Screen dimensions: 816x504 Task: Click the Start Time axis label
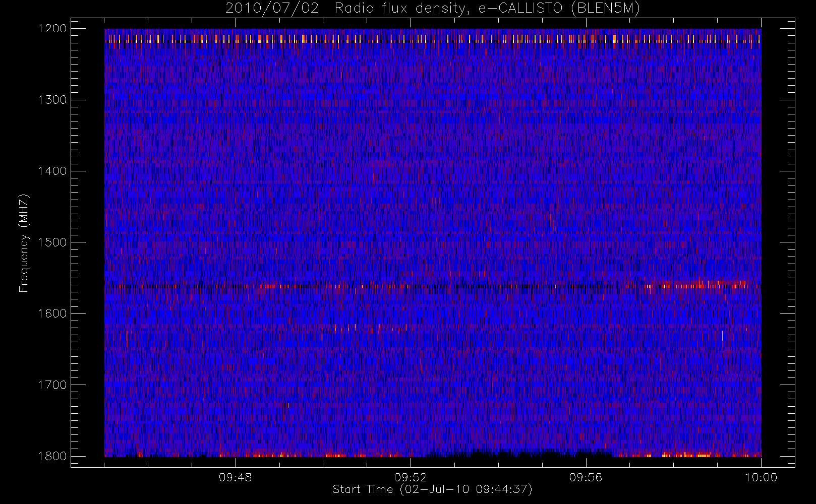pos(433,489)
